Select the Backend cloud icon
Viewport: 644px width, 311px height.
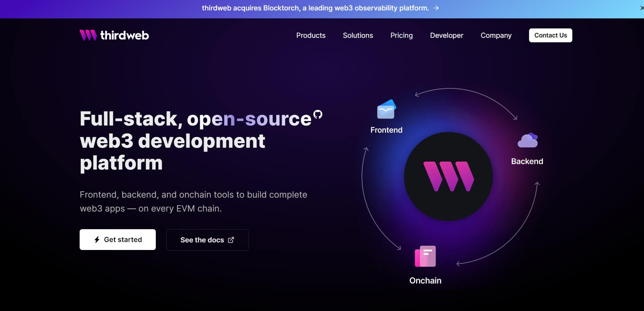[528, 140]
